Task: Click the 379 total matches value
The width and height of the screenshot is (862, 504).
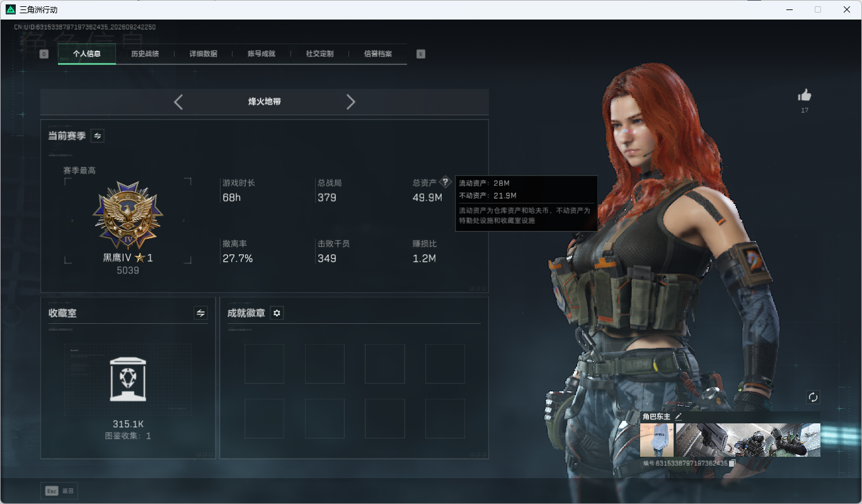Action: (x=327, y=198)
